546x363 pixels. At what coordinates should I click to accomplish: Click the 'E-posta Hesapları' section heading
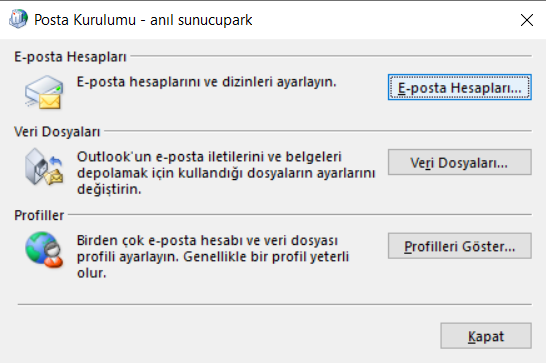coord(70,57)
